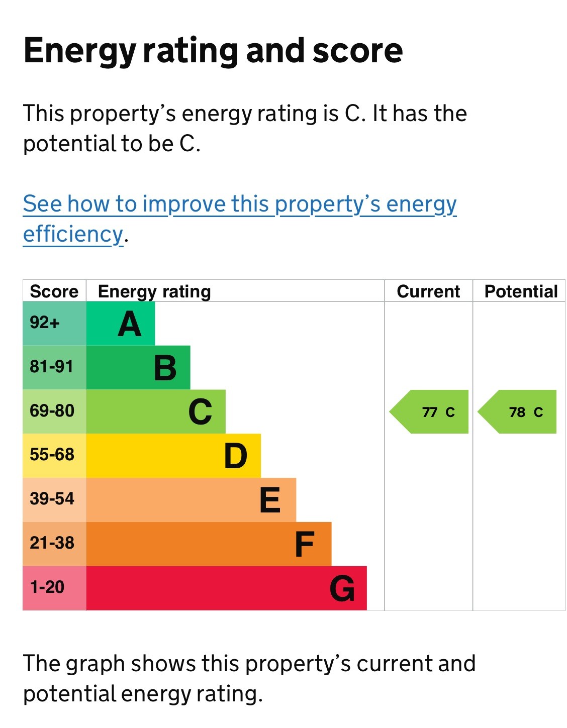This screenshot has height=728, width=567.
Task: Click the 69-80 score range cell
Action: 54,411
